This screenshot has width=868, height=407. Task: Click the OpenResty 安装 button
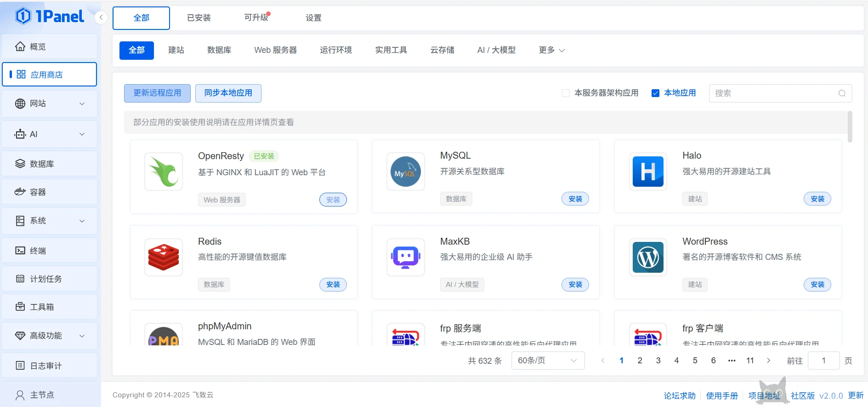coord(333,200)
